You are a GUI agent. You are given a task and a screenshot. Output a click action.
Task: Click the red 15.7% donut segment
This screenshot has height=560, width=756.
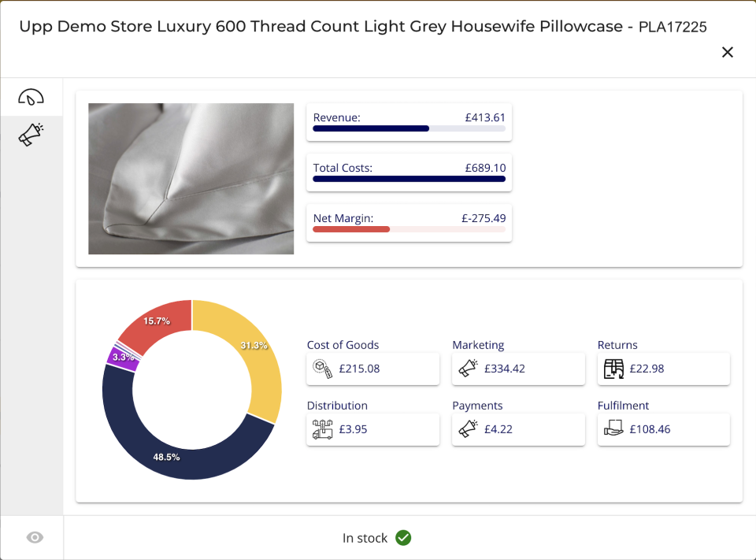[157, 323]
